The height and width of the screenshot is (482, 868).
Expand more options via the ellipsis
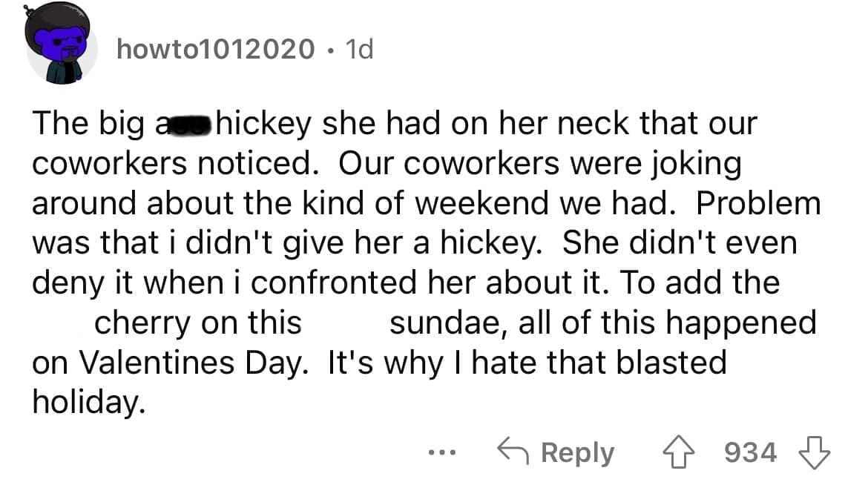tap(441, 453)
